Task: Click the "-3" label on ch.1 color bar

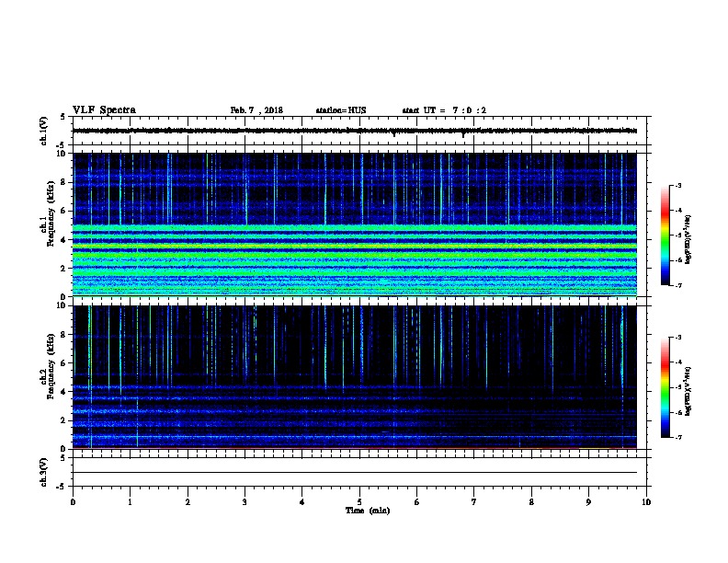Action: tap(678, 186)
